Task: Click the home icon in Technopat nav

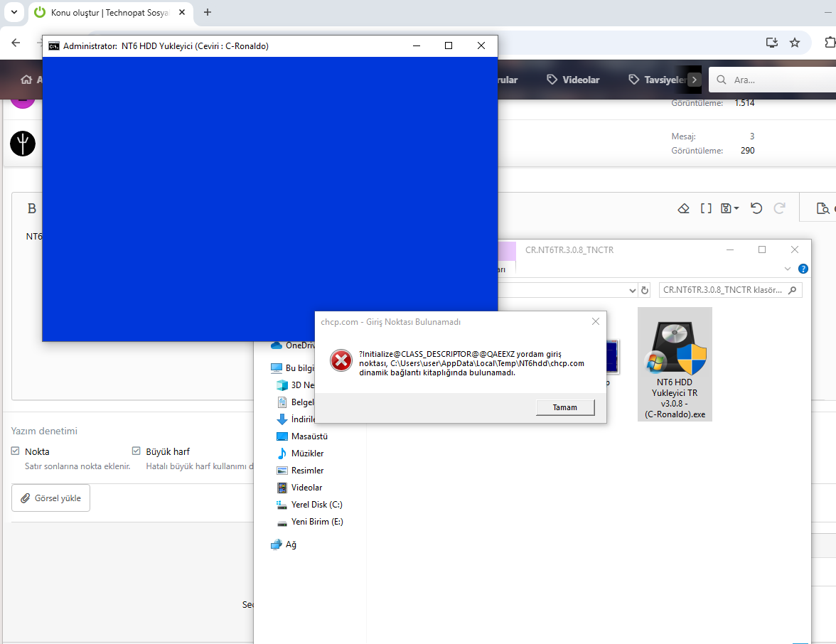Action: pos(26,80)
